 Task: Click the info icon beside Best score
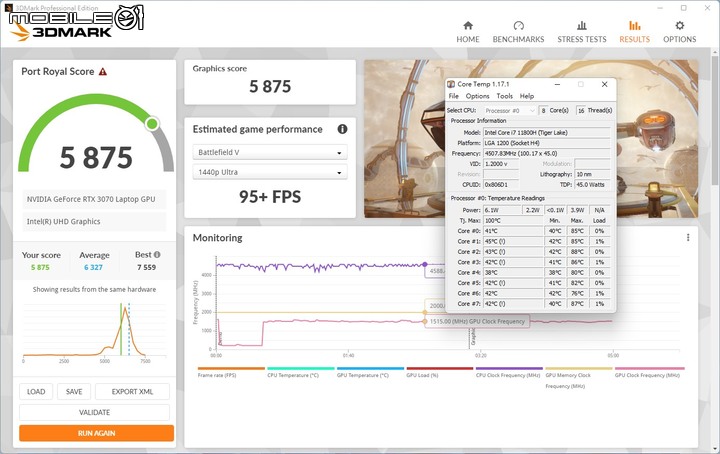[157, 254]
